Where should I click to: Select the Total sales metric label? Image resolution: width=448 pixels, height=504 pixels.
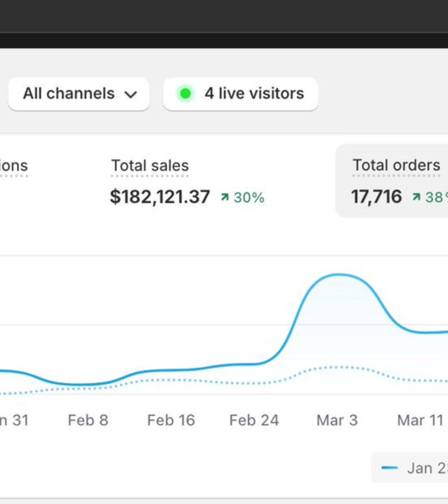pos(150,165)
